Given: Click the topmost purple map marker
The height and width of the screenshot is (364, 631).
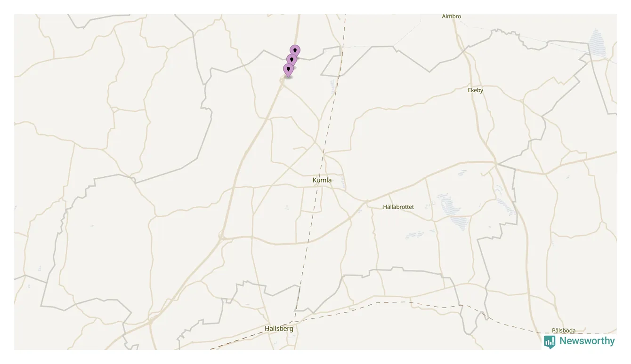Looking at the screenshot, I should pos(295,51).
